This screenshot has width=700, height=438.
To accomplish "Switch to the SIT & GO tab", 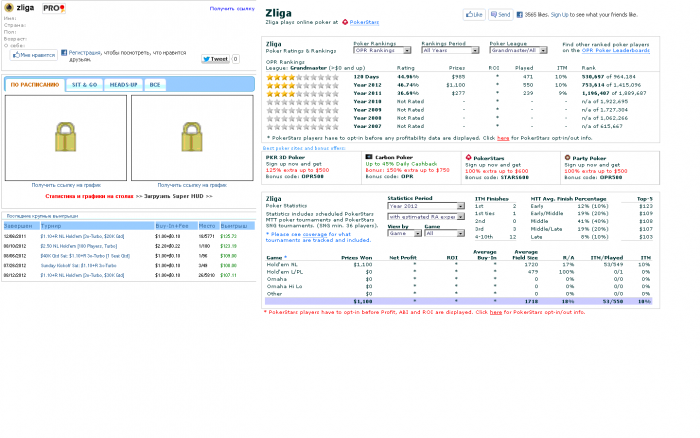I will pyautogui.click(x=84, y=84).
